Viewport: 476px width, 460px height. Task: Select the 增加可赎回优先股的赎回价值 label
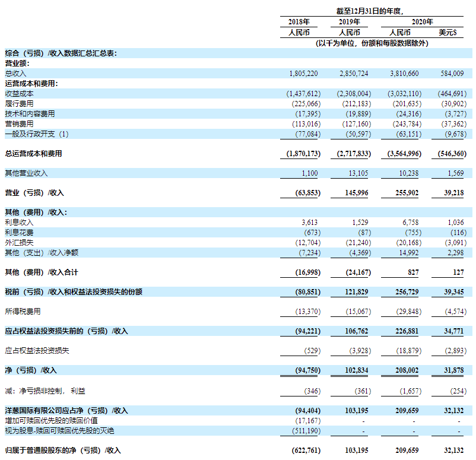point(51,421)
